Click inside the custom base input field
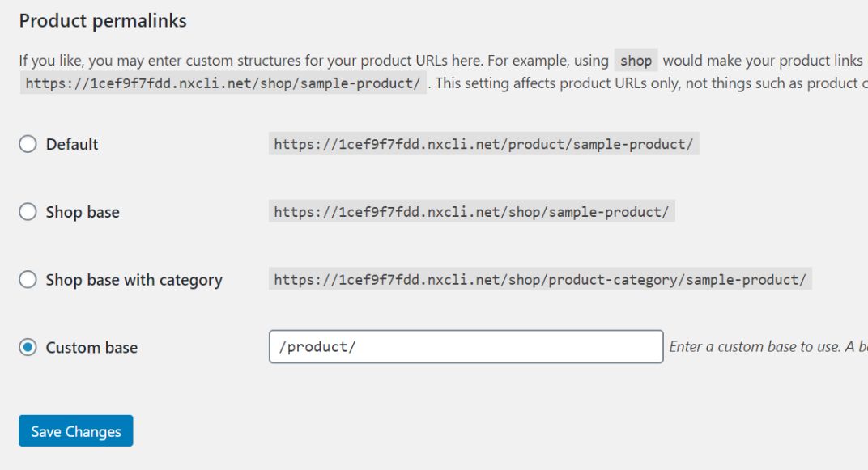Viewport: 868px width, 470px height. click(x=466, y=346)
